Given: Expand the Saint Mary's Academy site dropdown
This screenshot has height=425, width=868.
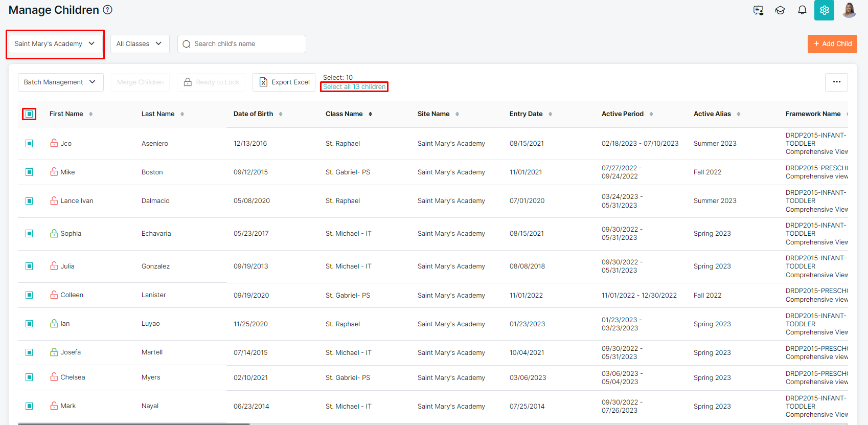Looking at the screenshot, I should pos(55,44).
